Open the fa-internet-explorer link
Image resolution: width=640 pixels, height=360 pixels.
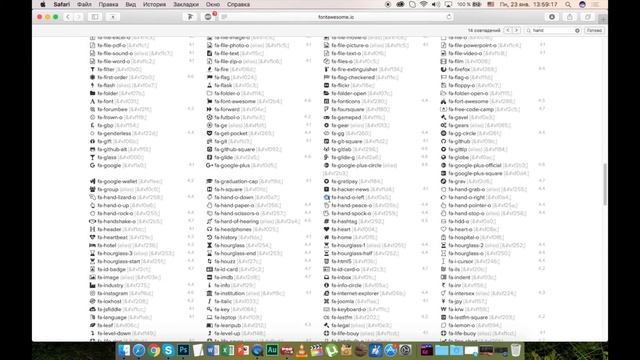click(x=356, y=293)
